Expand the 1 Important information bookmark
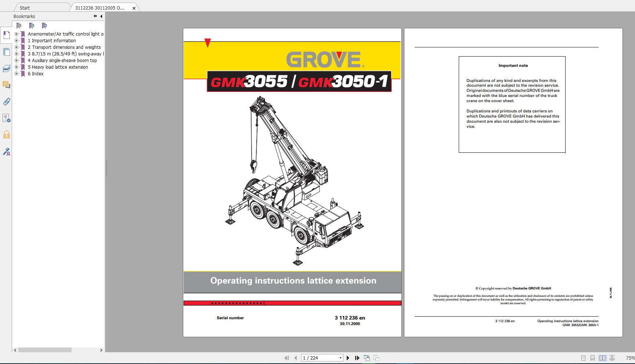Image resolution: width=635 pixels, height=364 pixels. [x=16, y=41]
